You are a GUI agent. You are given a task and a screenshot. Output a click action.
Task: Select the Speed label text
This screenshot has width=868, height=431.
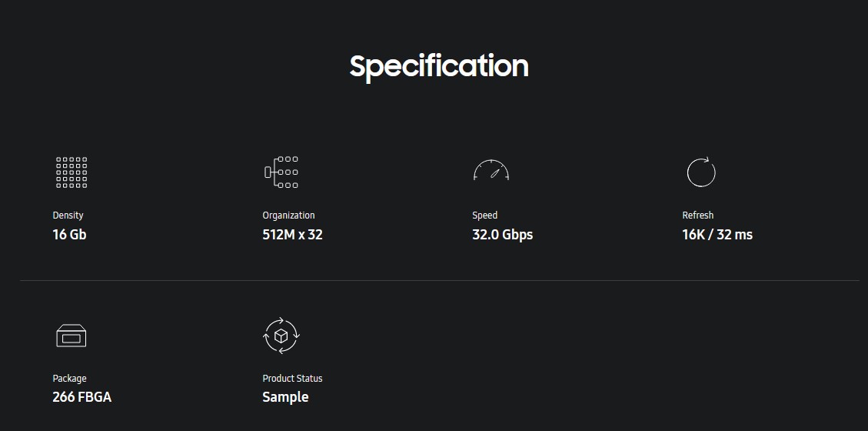coord(484,215)
